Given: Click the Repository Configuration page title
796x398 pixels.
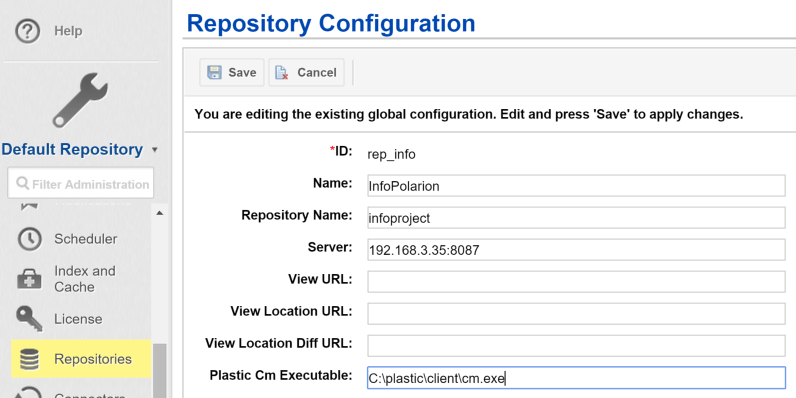Looking at the screenshot, I should pyautogui.click(x=331, y=23).
